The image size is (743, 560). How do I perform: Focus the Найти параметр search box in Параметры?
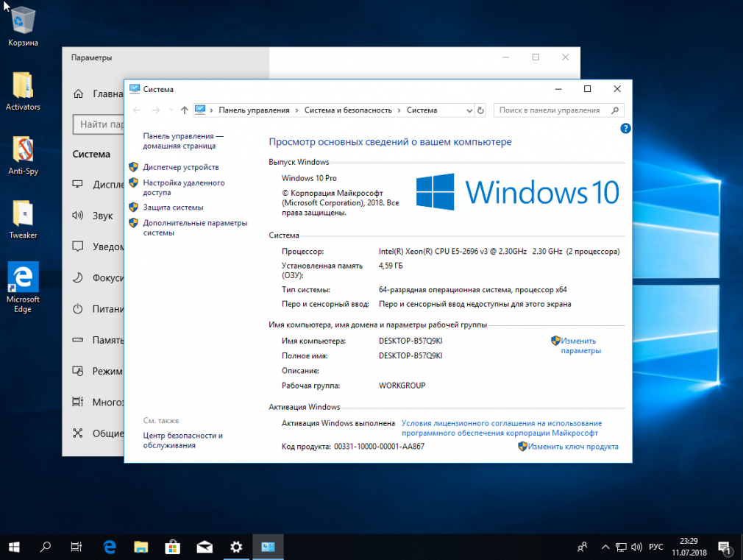pos(99,124)
